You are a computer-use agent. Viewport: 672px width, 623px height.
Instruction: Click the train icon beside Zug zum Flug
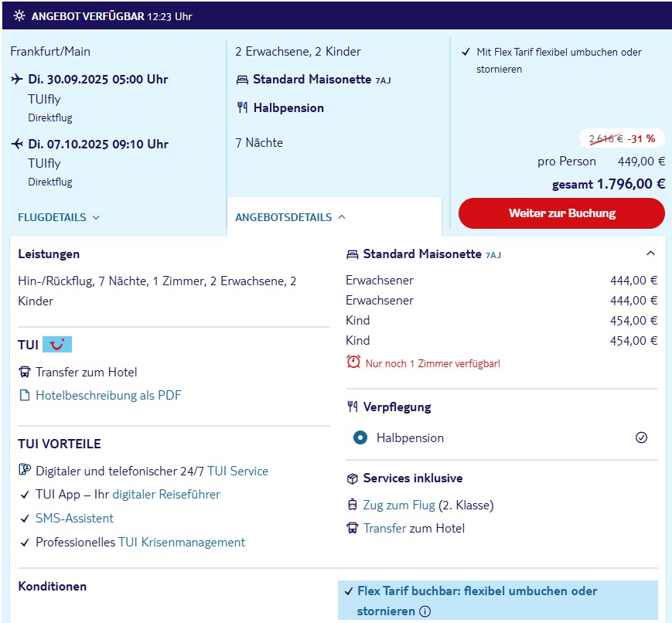(353, 505)
